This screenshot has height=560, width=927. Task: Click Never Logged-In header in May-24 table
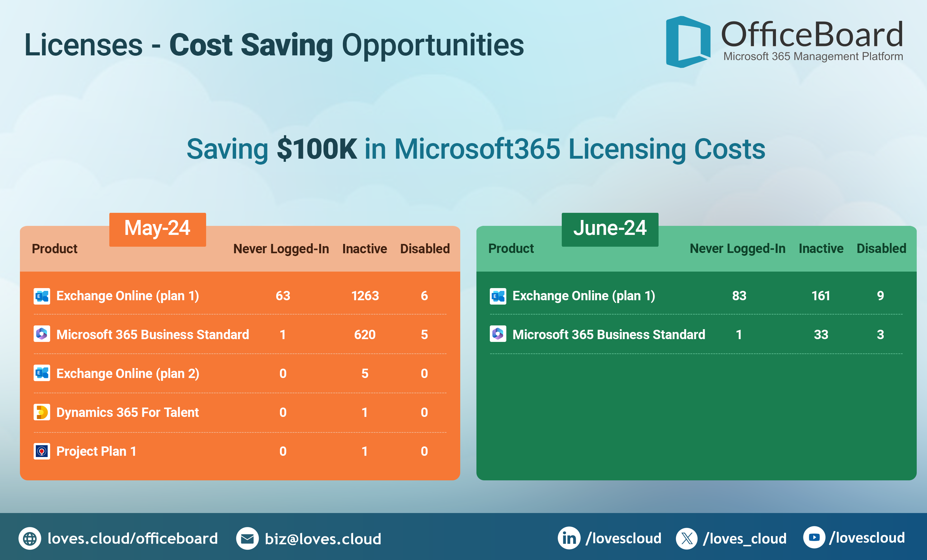281,249
